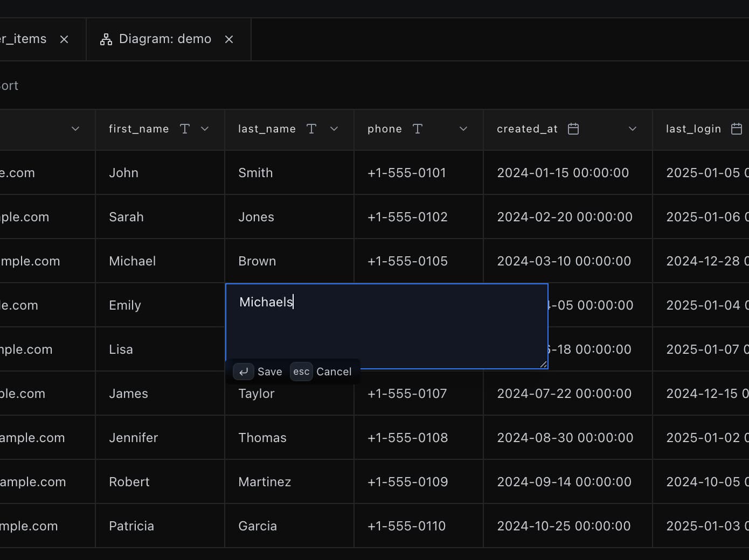Viewport: 749px width, 560px height.
Task: Click the diagram icon on the Diagram: demo tab
Action: tap(106, 39)
